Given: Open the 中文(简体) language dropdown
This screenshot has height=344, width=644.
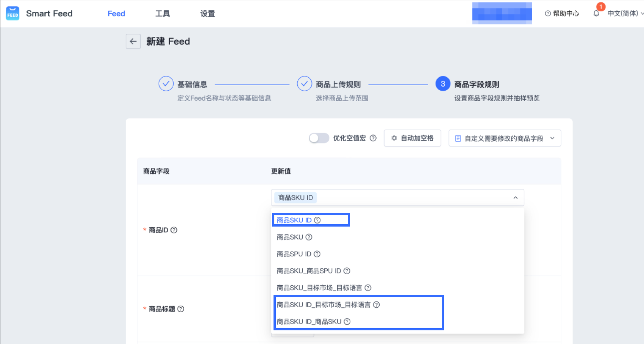Looking at the screenshot, I should click(625, 14).
